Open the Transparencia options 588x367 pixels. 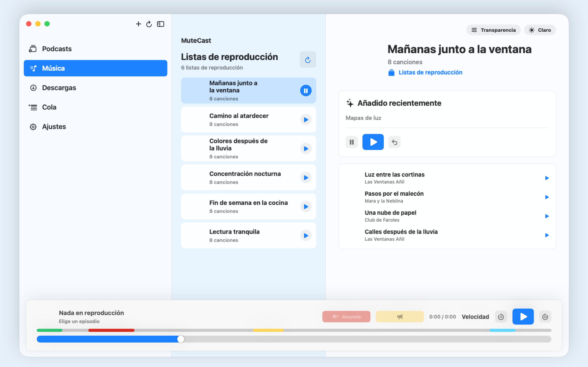tap(493, 30)
